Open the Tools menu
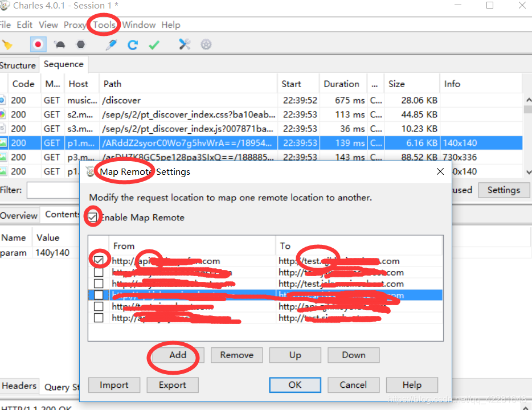 pos(104,24)
